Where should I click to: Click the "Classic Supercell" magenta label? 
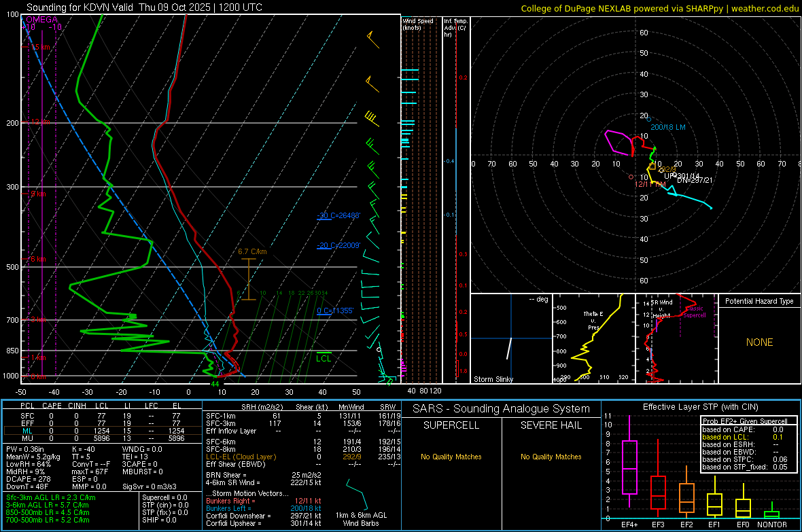pos(694,312)
